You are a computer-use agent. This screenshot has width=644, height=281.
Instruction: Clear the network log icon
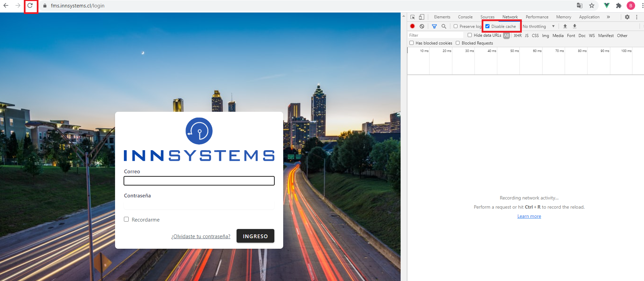click(422, 26)
